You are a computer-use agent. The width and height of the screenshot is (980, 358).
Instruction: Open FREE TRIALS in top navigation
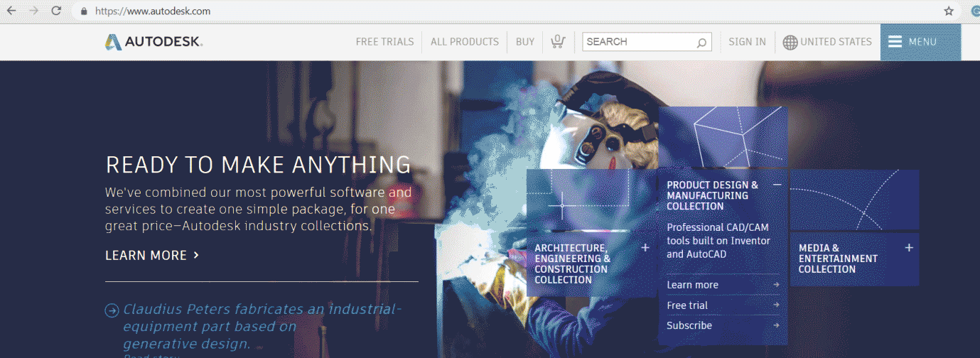pos(384,42)
